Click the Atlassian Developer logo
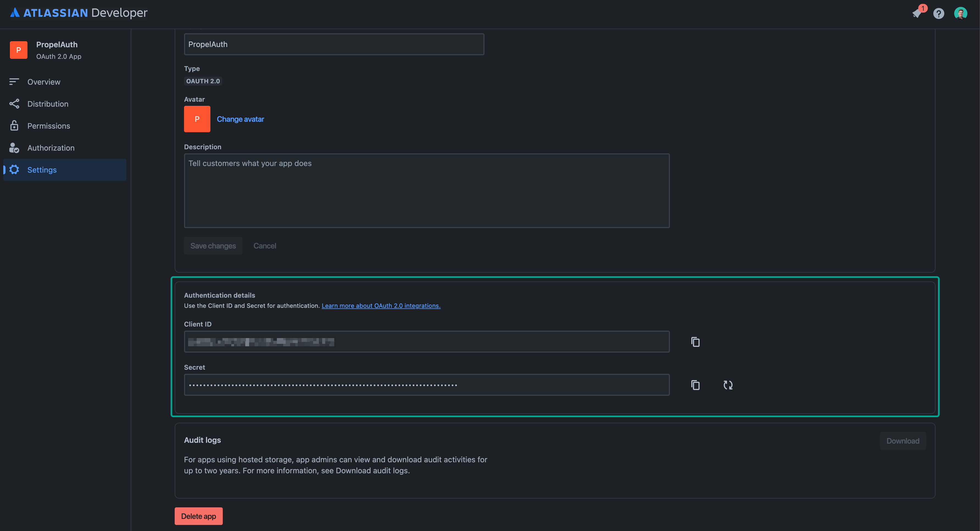 point(79,13)
